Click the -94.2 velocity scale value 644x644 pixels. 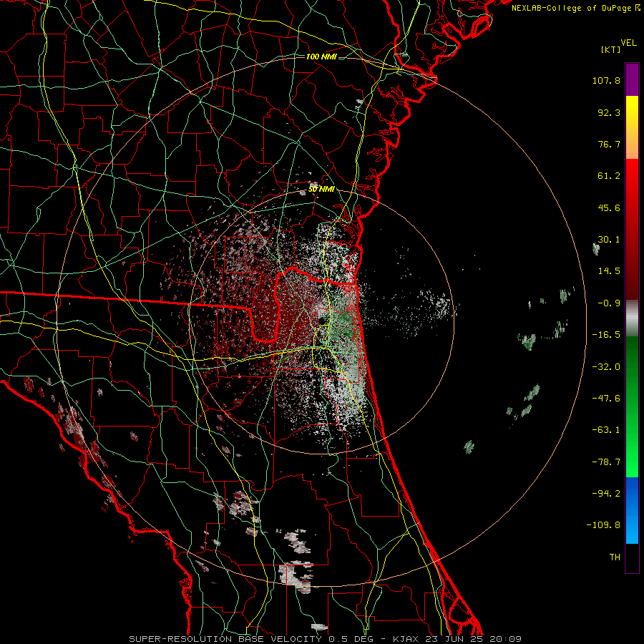click(x=606, y=494)
